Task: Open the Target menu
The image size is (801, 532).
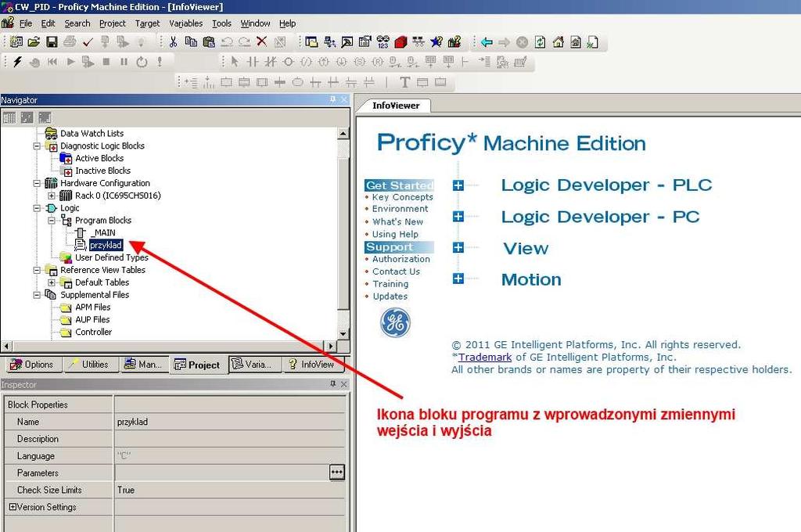Action: tap(148, 23)
